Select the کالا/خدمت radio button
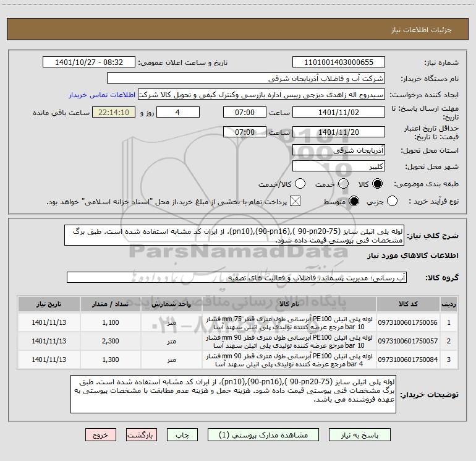The height and width of the screenshot is (461, 476). click(300, 184)
